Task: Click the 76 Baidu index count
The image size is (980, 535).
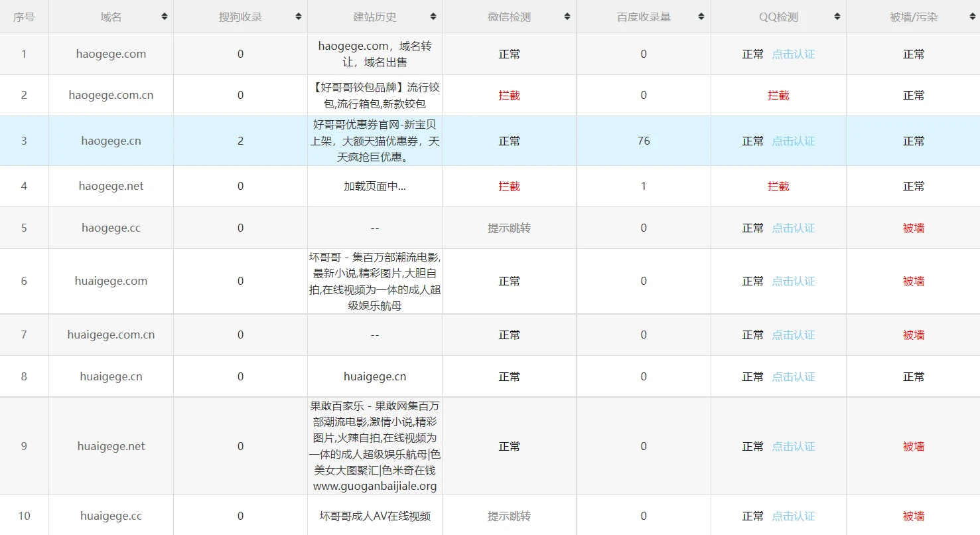Action: coord(643,141)
